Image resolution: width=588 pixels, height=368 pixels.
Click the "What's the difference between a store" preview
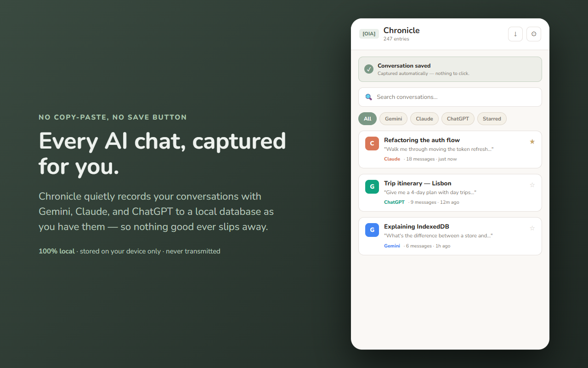click(x=438, y=236)
